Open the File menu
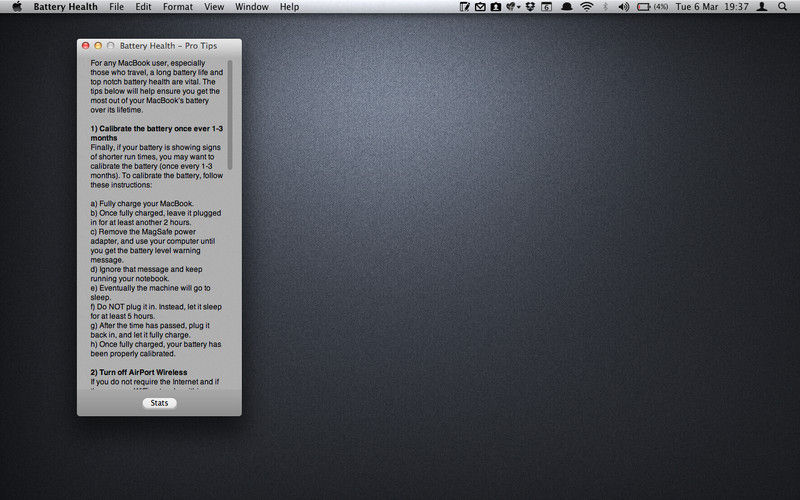The height and width of the screenshot is (500, 800). (116, 7)
